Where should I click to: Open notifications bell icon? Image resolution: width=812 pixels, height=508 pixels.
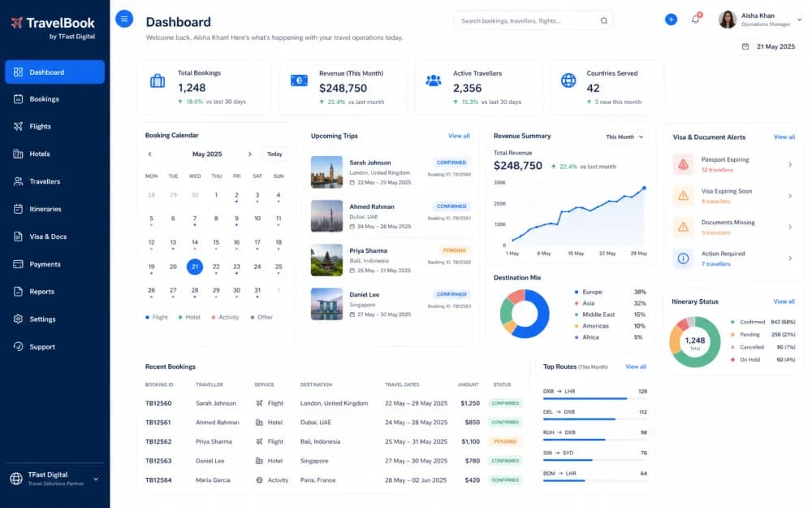coord(696,20)
